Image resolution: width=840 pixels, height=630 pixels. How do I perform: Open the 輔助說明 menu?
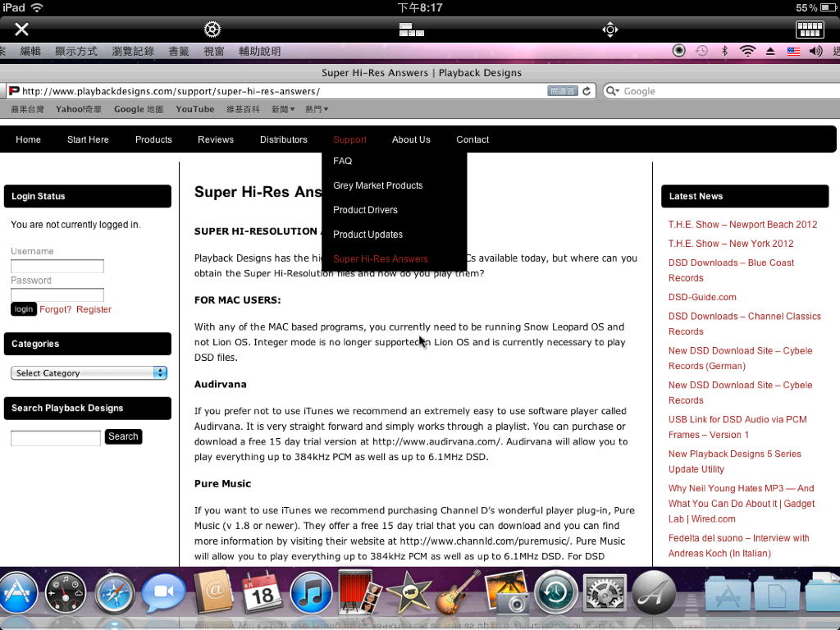pyautogui.click(x=260, y=51)
